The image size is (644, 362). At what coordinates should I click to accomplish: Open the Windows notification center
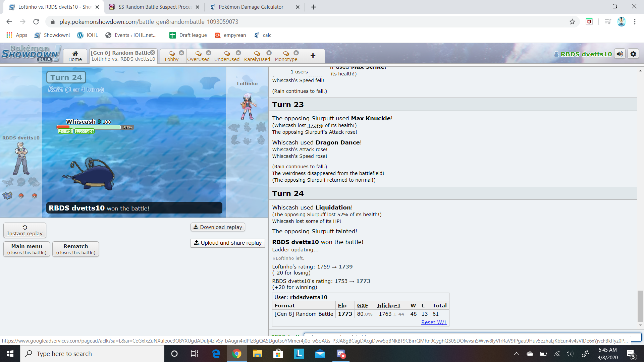[631, 354]
